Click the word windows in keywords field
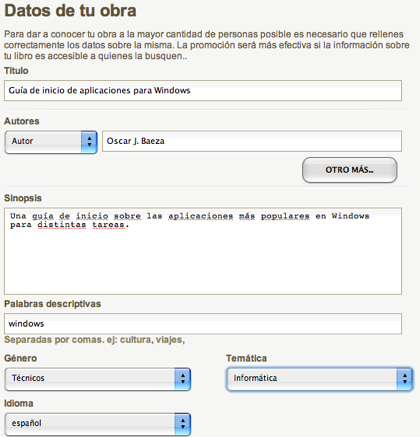Viewport: 420px width, 437px height. (26, 324)
